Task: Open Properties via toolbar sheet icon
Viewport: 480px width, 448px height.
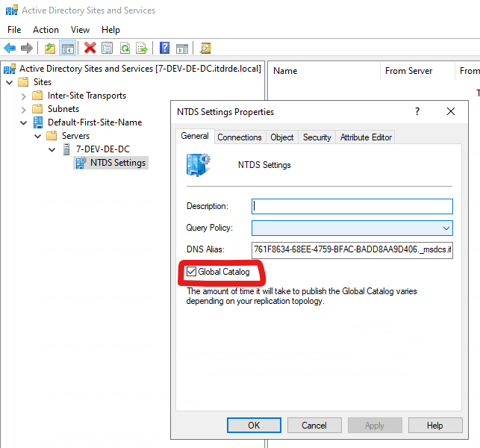Action: click(107, 48)
